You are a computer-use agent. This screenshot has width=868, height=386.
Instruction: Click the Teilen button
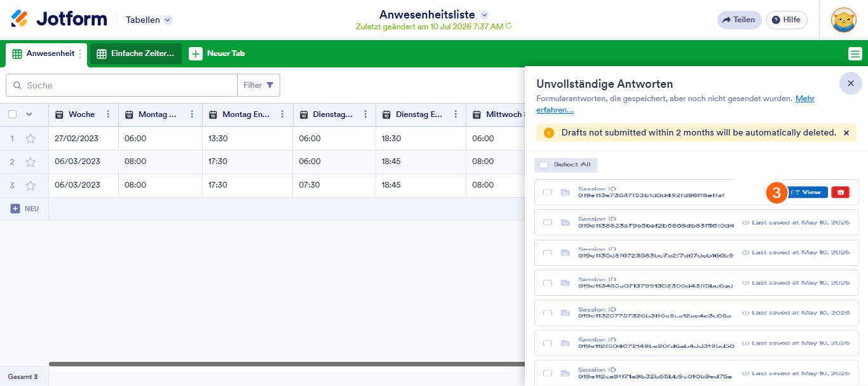coord(738,20)
